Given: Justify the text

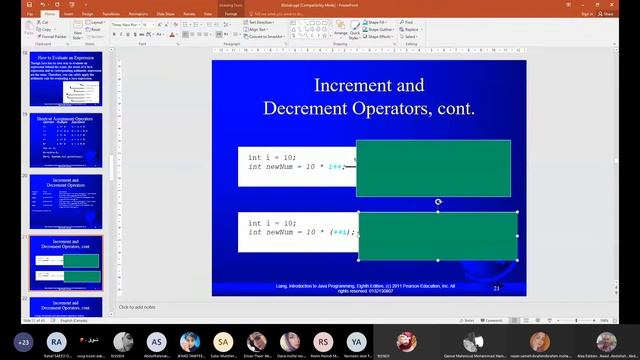Looking at the screenshot, I should coord(206,35).
